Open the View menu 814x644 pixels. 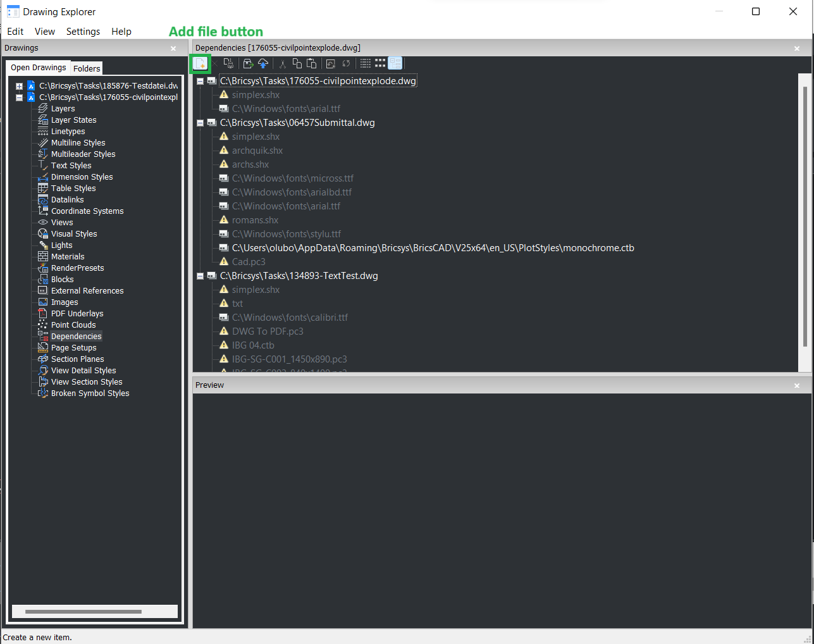(x=45, y=32)
